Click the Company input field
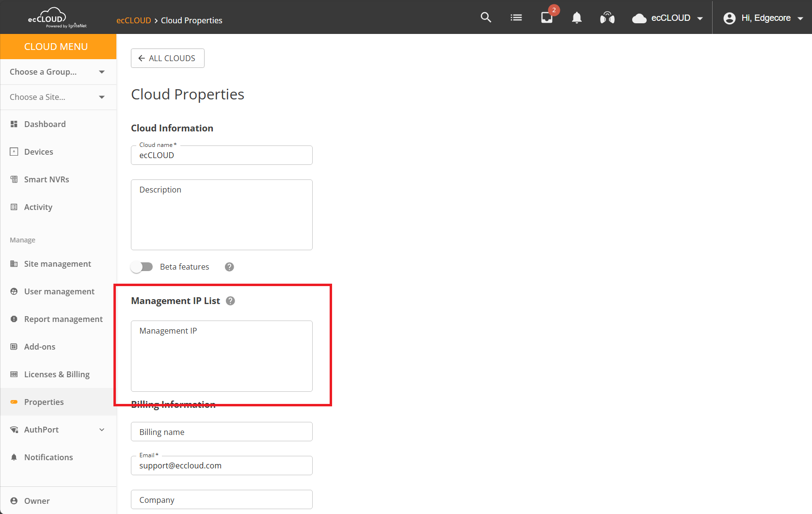Viewport: 812px width, 514px height. [222, 499]
